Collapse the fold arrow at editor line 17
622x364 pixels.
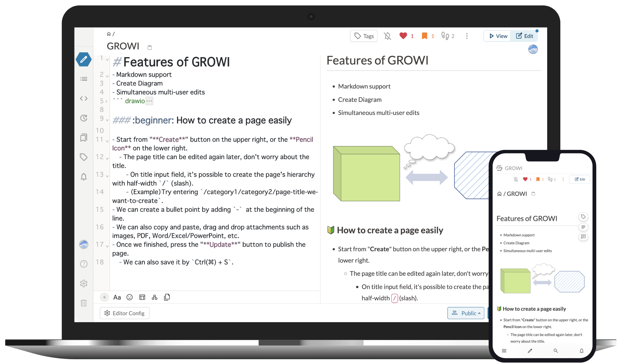click(x=107, y=246)
